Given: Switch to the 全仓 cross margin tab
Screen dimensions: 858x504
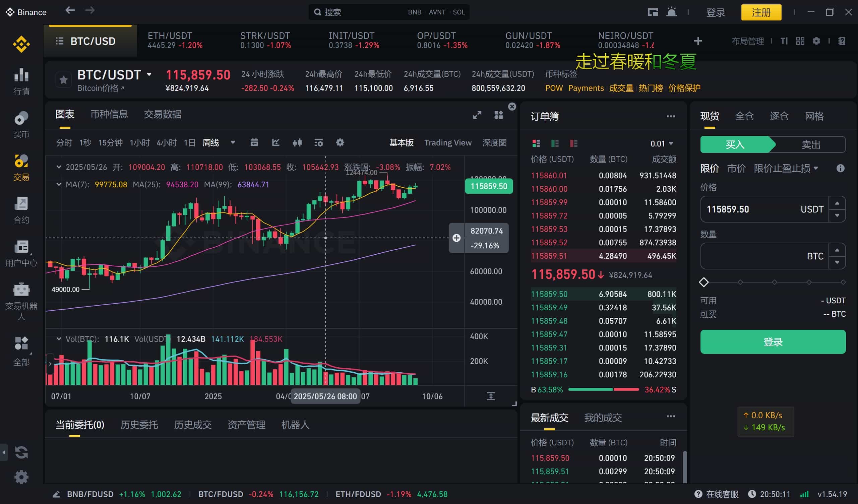Looking at the screenshot, I should tap(744, 116).
